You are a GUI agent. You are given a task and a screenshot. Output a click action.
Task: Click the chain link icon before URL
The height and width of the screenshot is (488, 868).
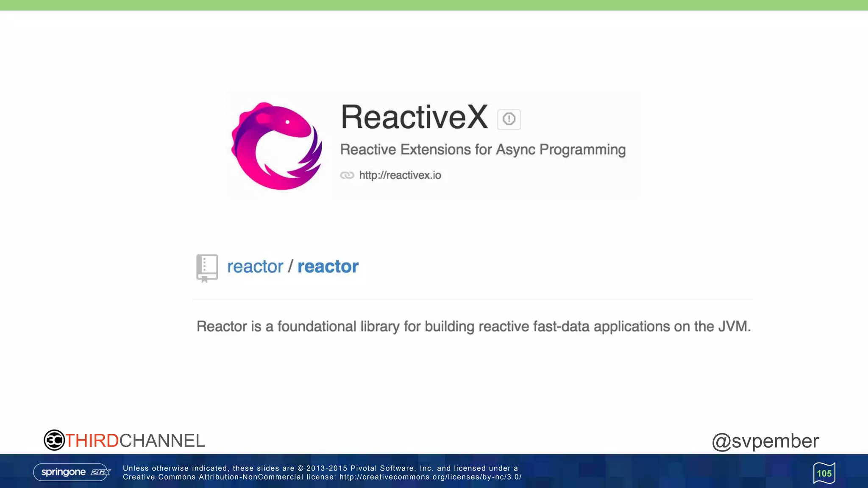pos(347,175)
